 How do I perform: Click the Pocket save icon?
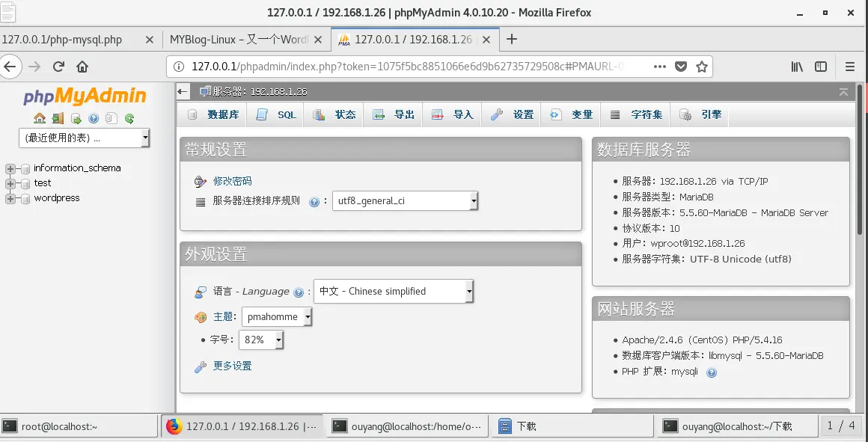pos(681,67)
